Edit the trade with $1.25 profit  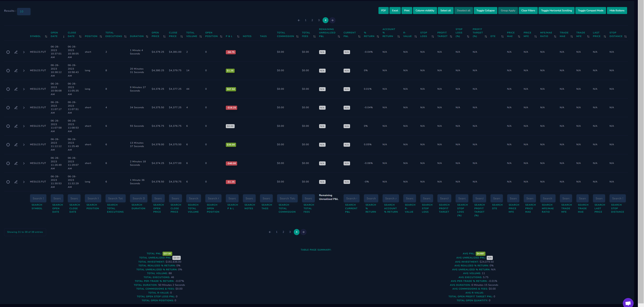click(16, 70)
